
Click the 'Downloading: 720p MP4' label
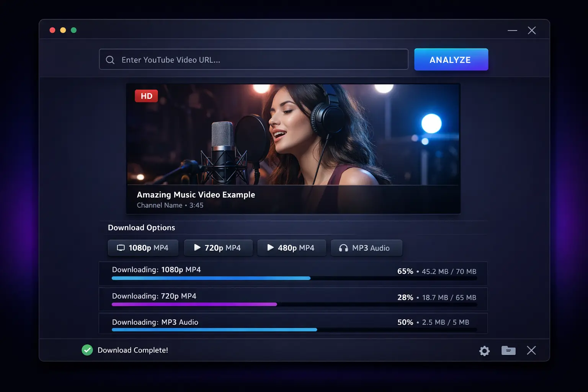pos(154,296)
